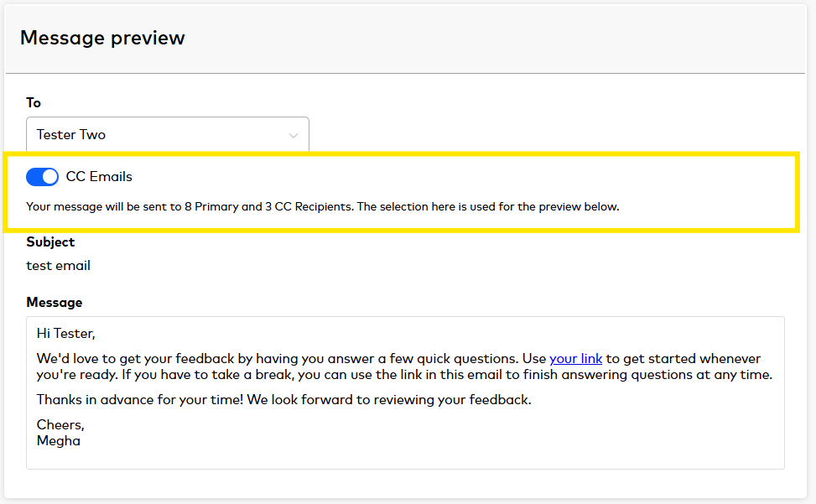Click the "Hi Tester," greeting line
The width and height of the screenshot is (816, 504).
coord(65,334)
